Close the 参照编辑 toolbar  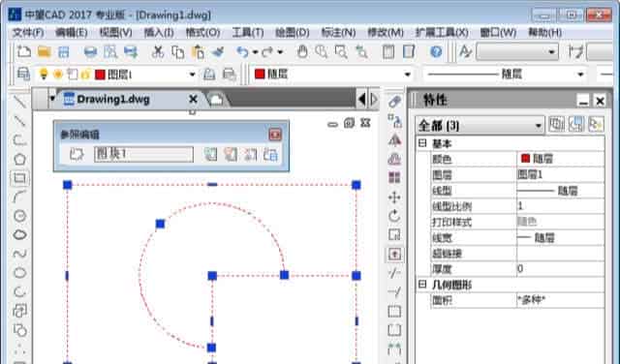click(275, 135)
